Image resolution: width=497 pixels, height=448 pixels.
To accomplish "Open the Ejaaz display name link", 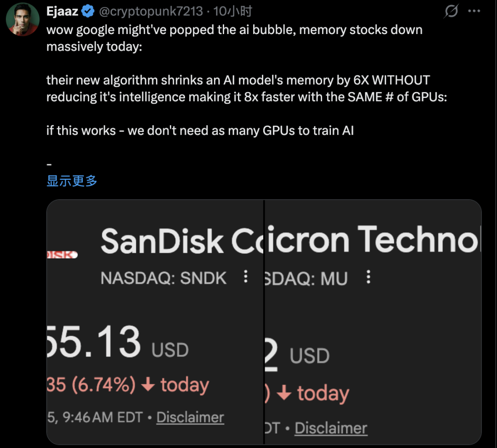I will point(62,11).
